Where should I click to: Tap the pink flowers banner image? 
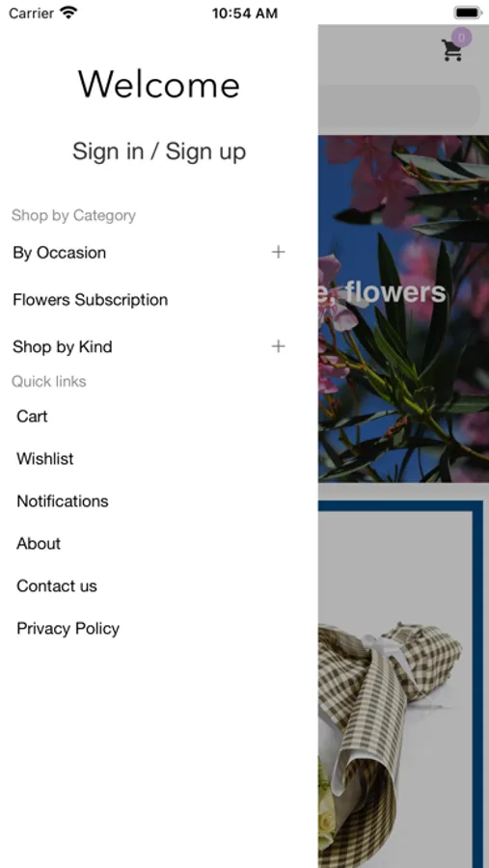coord(404,309)
